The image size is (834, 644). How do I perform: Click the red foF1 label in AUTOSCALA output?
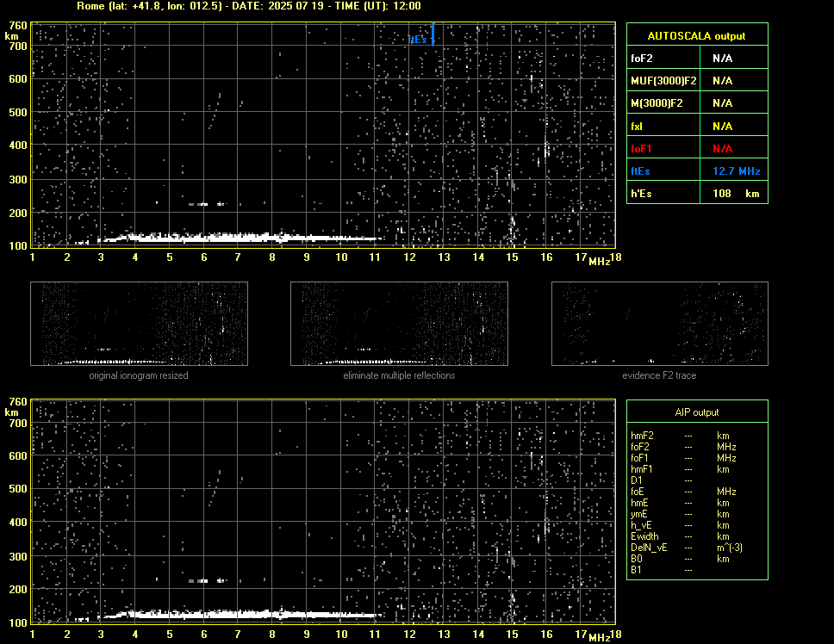tap(641, 149)
